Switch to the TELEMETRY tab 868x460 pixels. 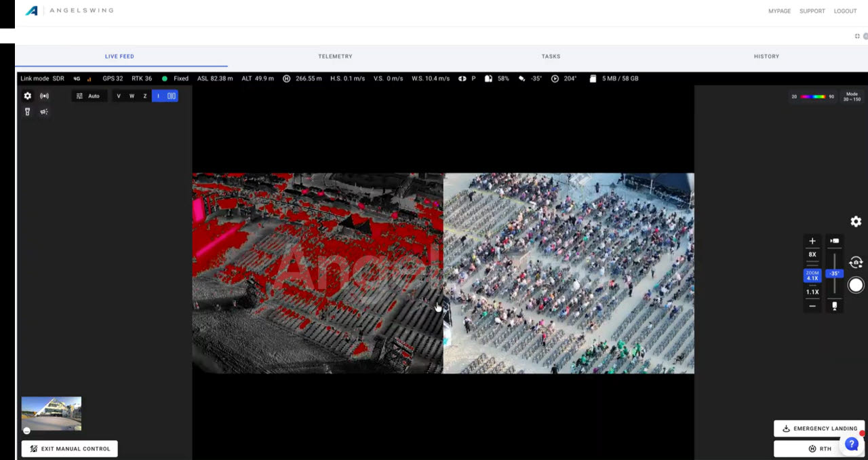point(335,56)
